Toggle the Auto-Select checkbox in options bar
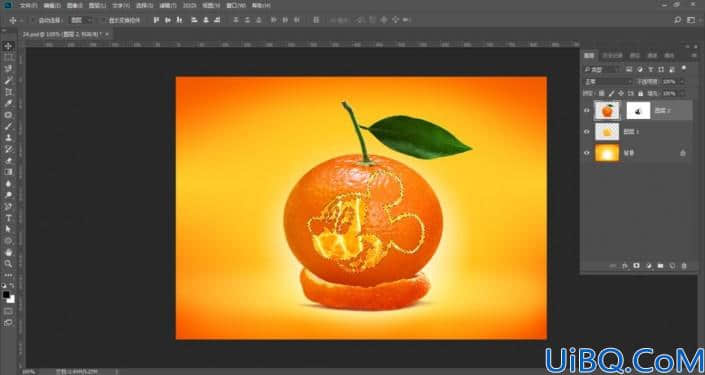This screenshot has width=705, height=375. [33, 20]
